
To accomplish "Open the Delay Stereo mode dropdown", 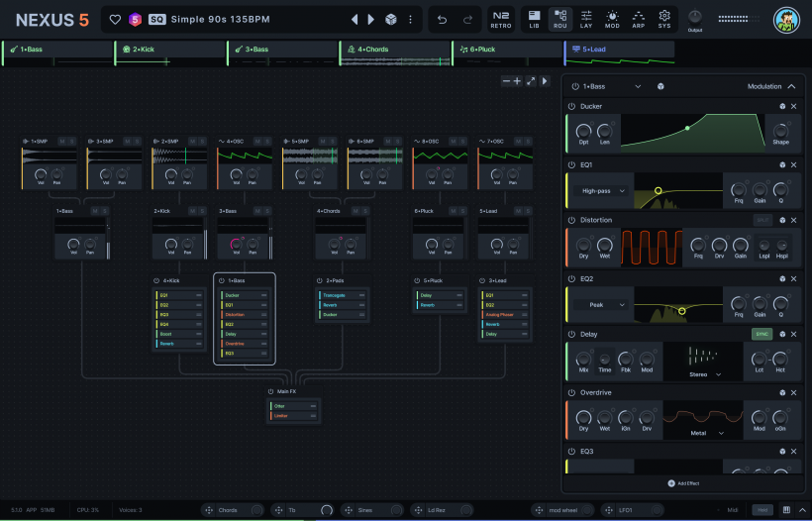I will 705,374.
